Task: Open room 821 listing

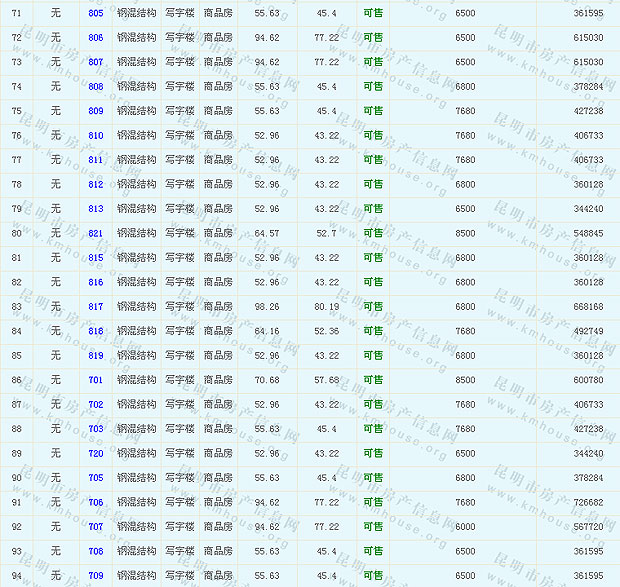Action: tap(96, 233)
